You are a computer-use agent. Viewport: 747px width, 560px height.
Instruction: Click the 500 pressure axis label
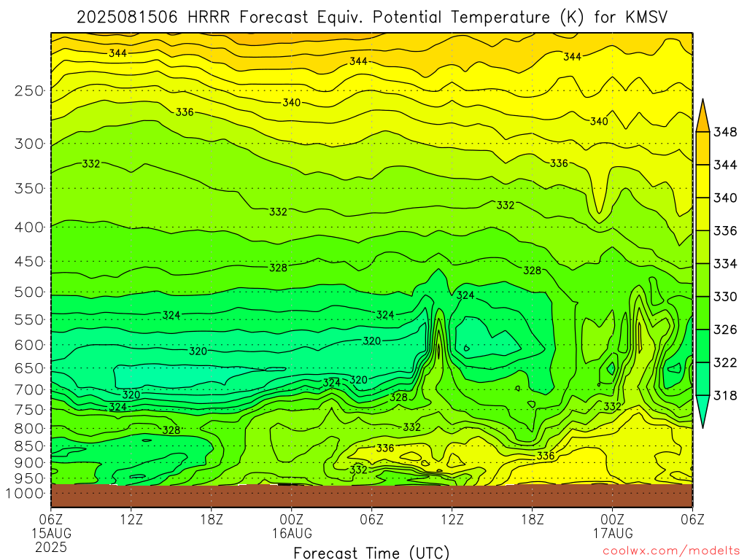(29, 292)
